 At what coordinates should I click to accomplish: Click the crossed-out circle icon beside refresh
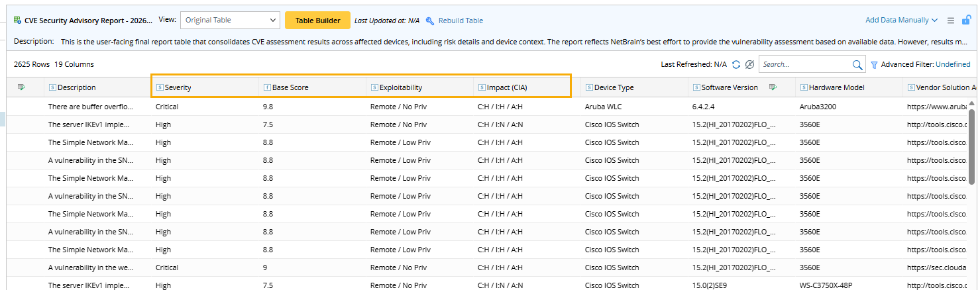point(749,64)
